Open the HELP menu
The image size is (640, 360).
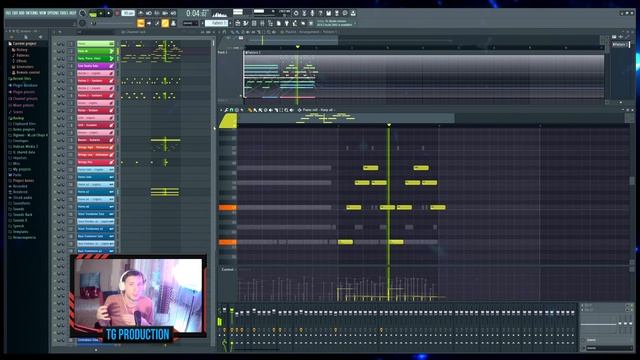coord(73,13)
